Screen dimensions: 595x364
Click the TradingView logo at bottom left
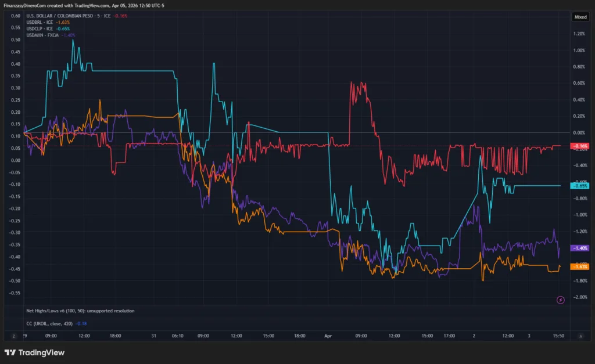(34, 352)
